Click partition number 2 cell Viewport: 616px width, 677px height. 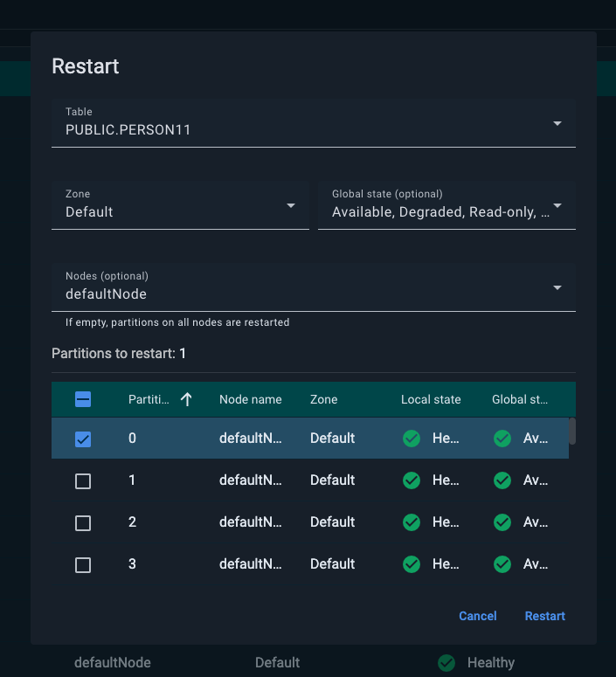click(x=132, y=522)
